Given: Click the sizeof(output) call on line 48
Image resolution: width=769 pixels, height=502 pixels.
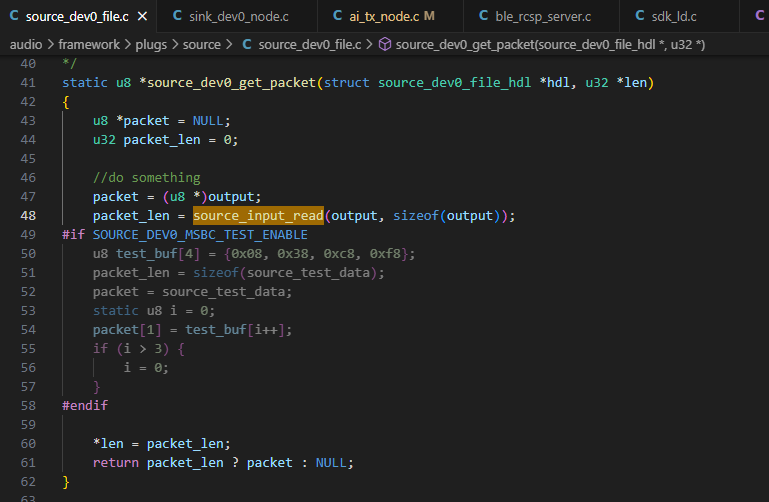Looking at the screenshot, I should coord(446,216).
